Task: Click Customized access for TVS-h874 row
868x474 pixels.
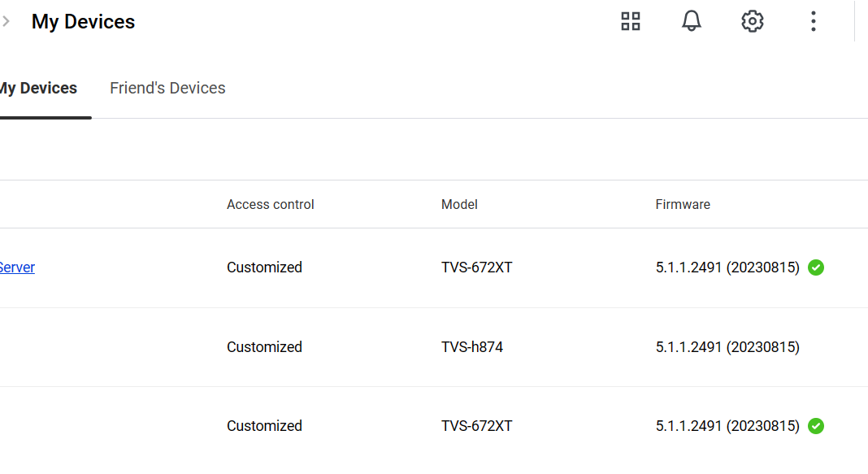Action: pyautogui.click(x=265, y=347)
